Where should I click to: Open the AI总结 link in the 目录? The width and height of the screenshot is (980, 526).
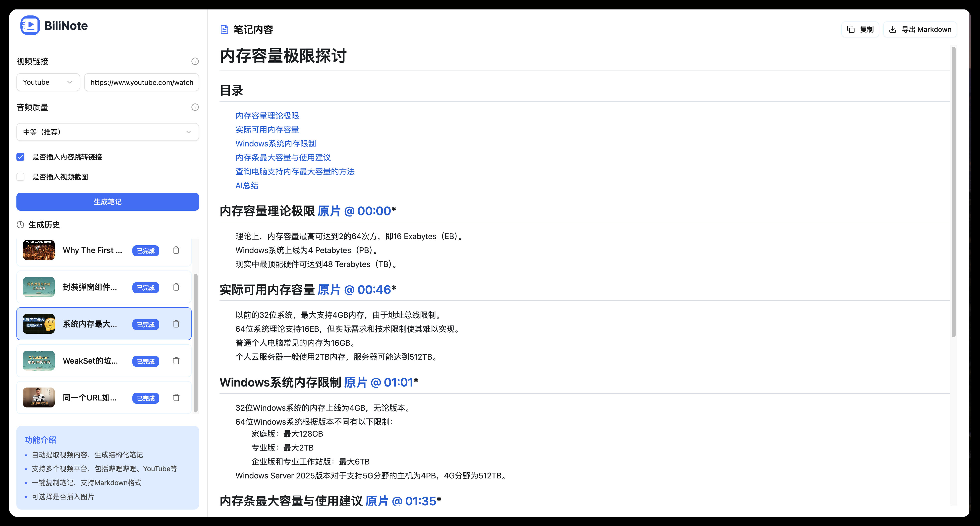pyautogui.click(x=247, y=185)
